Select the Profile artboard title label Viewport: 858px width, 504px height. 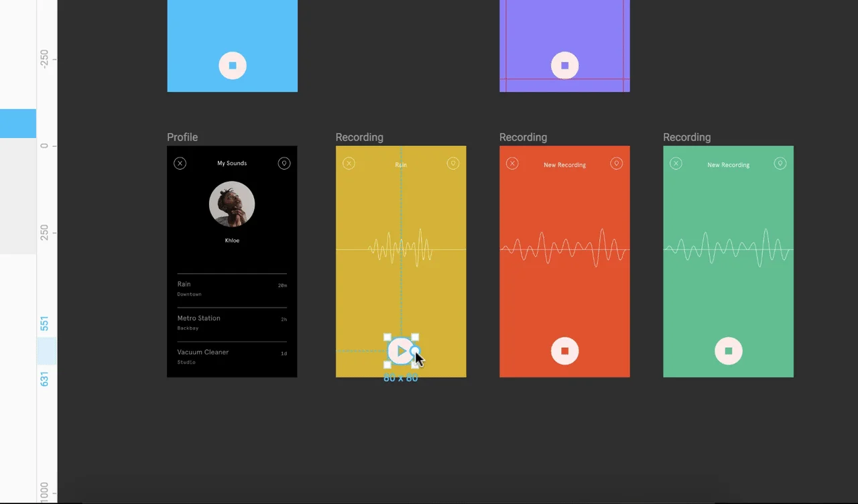point(182,137)
